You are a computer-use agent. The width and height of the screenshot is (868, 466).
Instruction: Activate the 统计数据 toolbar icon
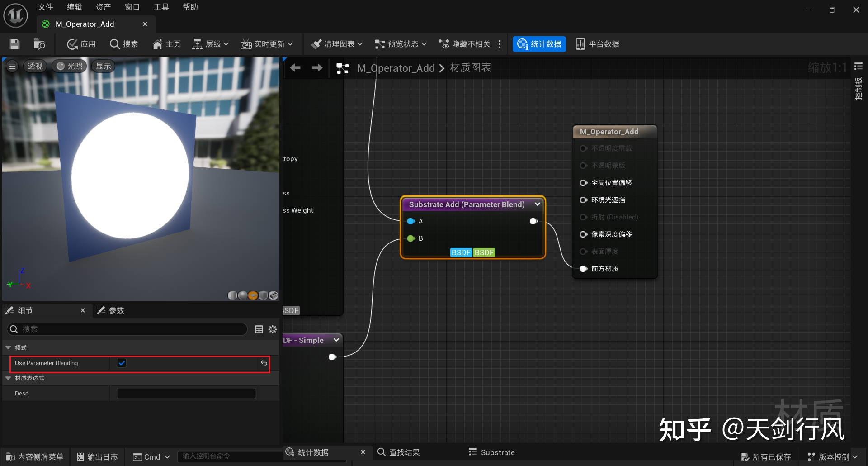[x=539, y=44]
